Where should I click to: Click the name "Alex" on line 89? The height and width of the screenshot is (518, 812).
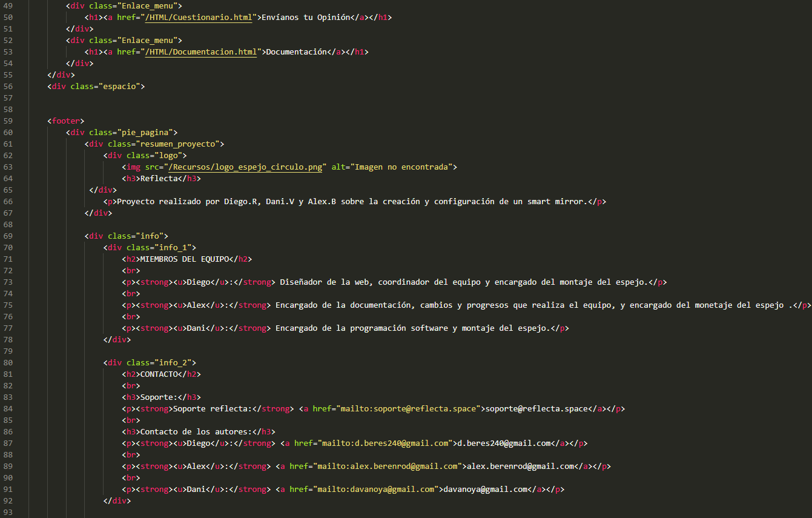pos(196,467)
